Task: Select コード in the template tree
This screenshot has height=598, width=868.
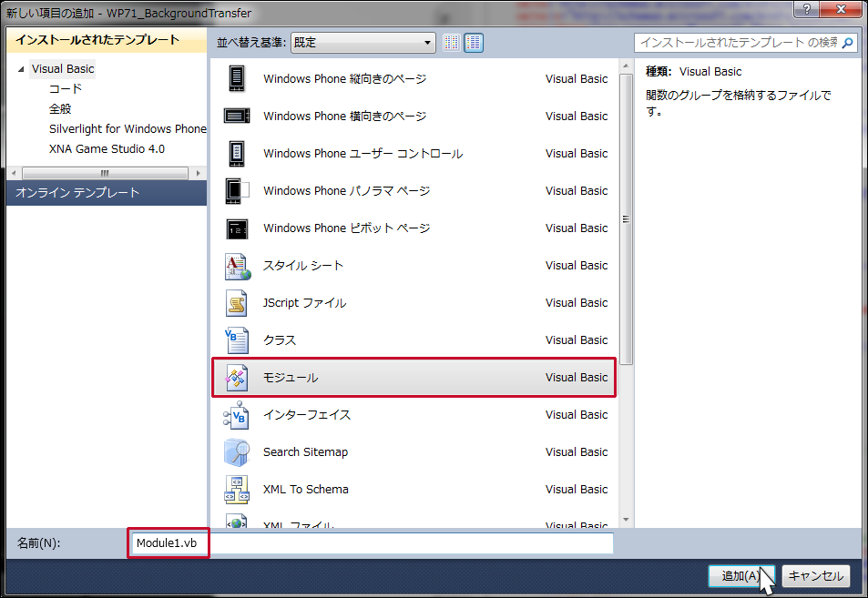Action: 66,88
